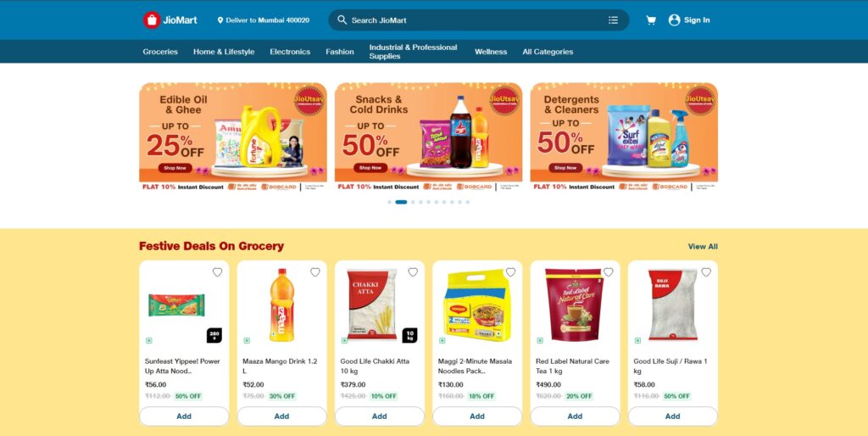Open the Electronics menu item
This screenshot has height=436, width=868.
[x=290, y=52]
